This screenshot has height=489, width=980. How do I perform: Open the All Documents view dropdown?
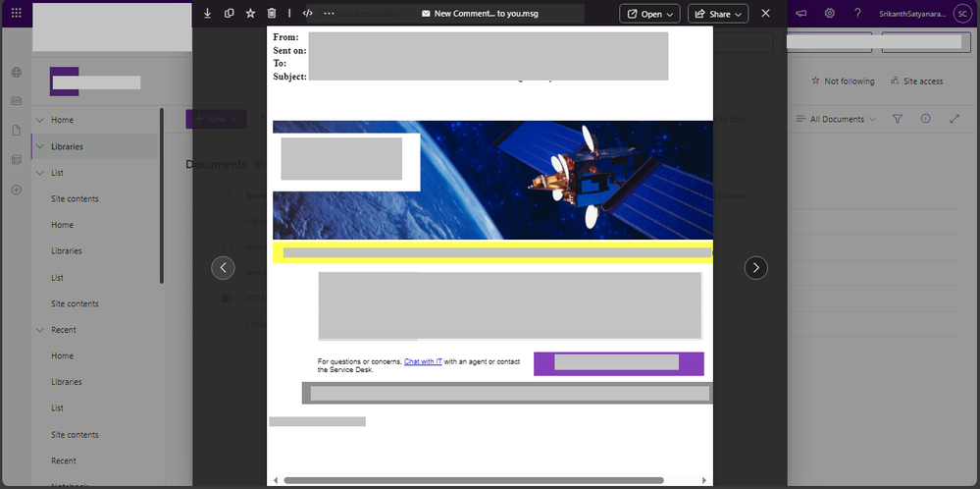click(x=836, y=119)
